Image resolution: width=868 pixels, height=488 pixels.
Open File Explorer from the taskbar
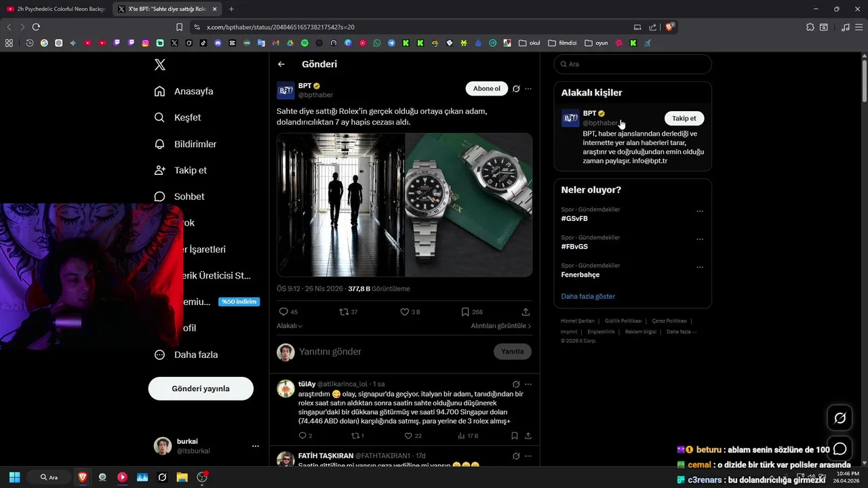click(182, 477)
